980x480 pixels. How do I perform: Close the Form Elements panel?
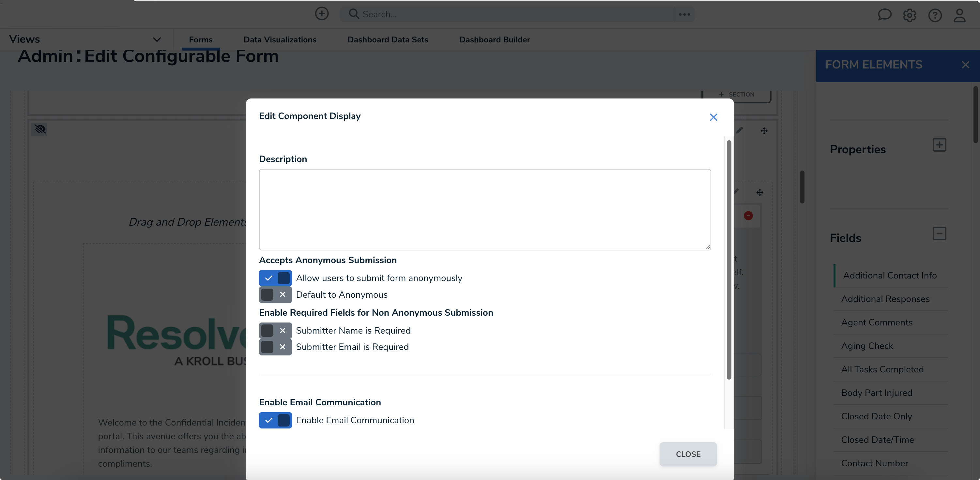point(965,65)
